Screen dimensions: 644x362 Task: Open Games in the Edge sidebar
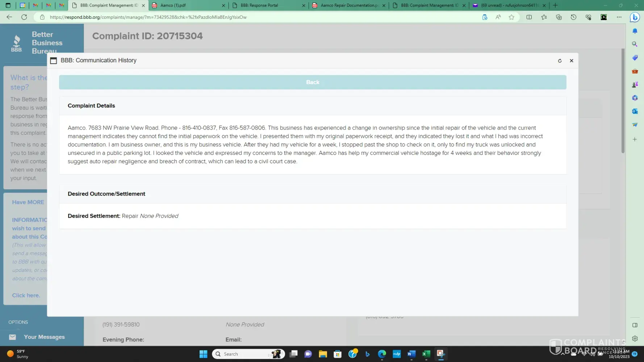point(635,85)
